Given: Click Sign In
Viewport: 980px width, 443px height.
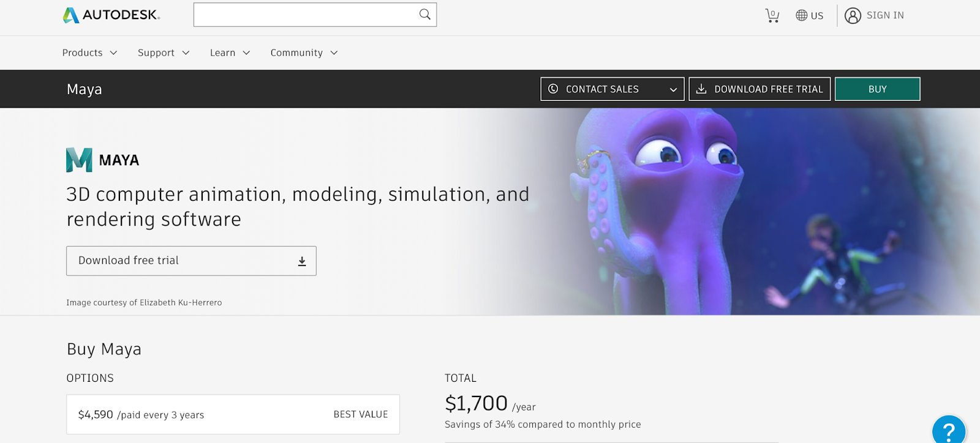Looking at the screenshot, I should 885,15.
